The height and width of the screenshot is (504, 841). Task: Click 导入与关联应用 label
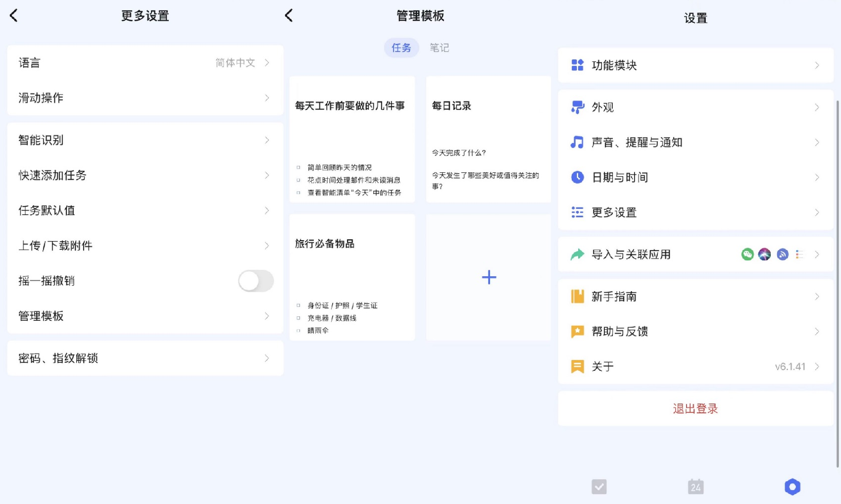(631, 254)
